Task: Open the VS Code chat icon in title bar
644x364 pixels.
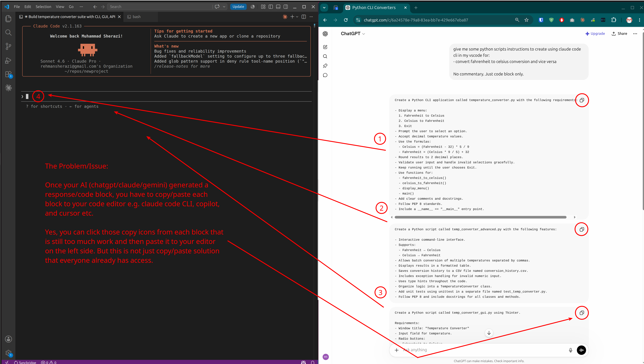Action: (x=217, y=7)
